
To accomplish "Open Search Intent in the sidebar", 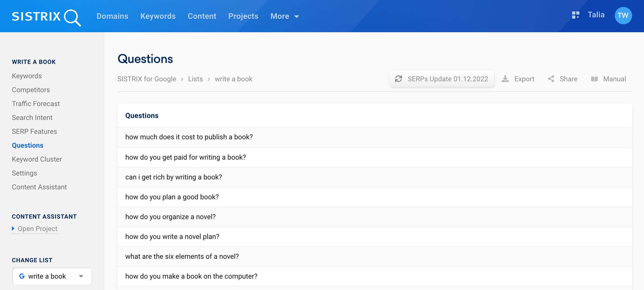I will (32, 117).
